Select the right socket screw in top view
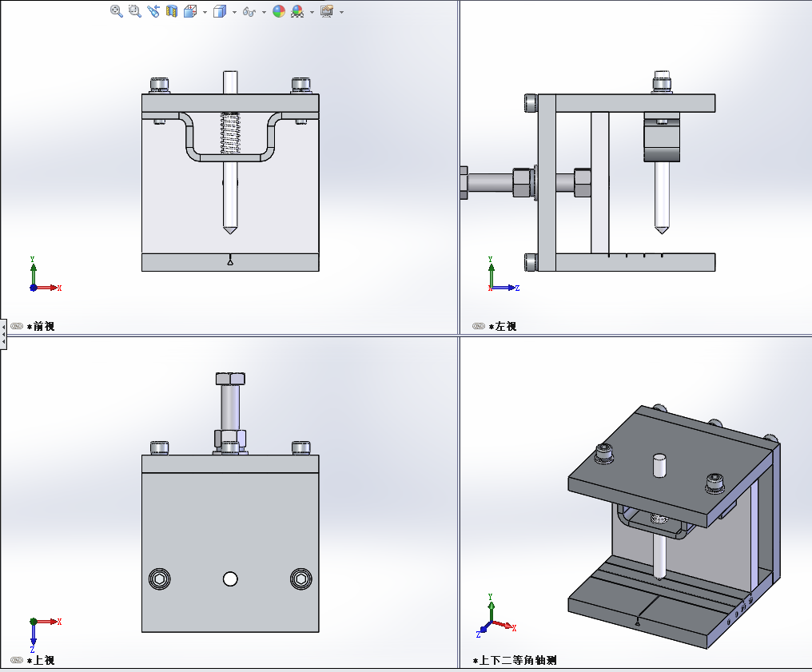 [x=301, y=579]
